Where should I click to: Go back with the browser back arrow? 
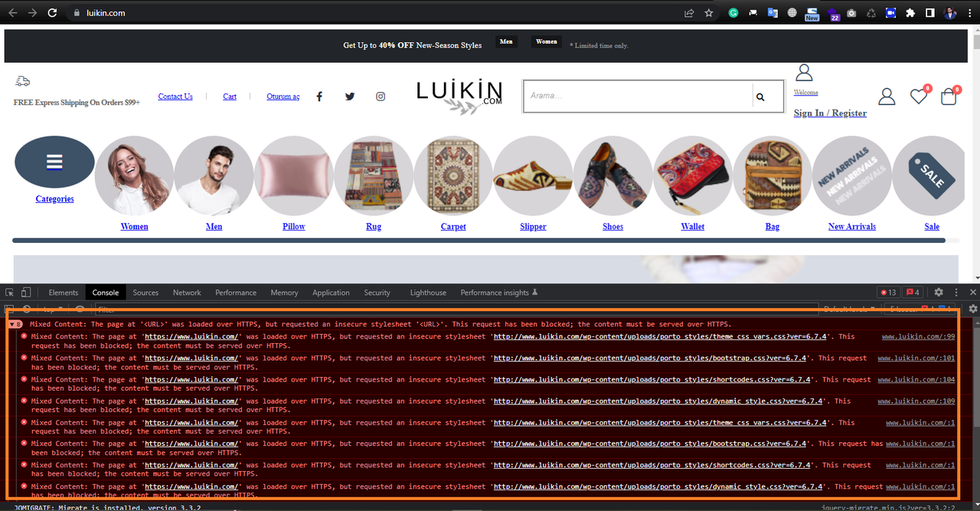click(12, 13)
